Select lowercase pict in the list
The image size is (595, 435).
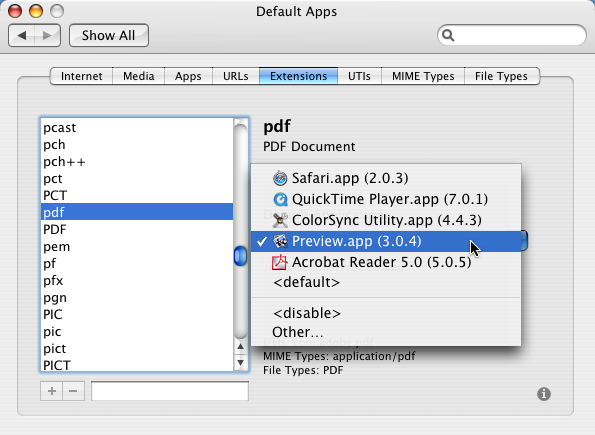click(137, 348)
